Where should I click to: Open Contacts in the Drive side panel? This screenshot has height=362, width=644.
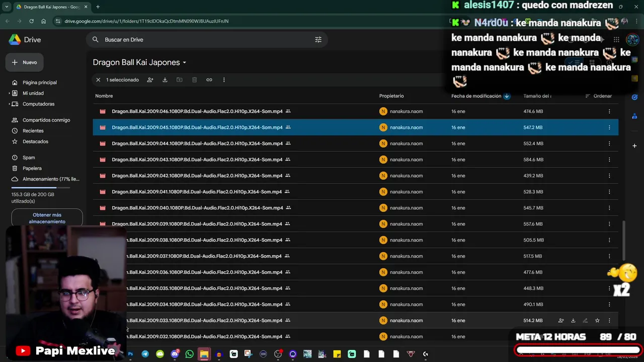634,116
